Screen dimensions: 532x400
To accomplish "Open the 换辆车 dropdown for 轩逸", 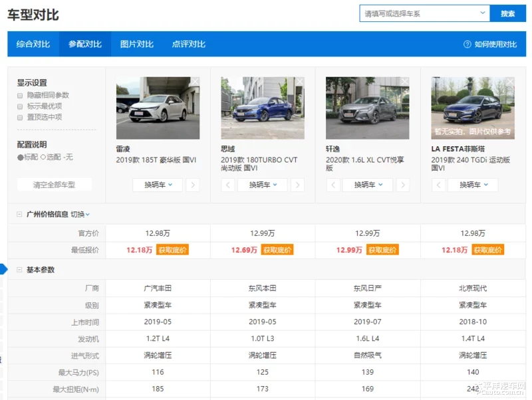I will tap(368, 185).
